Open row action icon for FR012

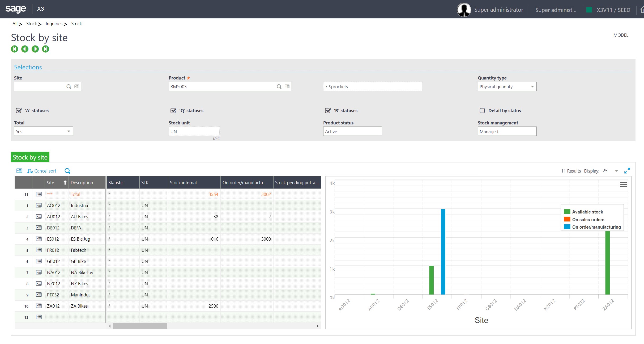tap(39, 250)
